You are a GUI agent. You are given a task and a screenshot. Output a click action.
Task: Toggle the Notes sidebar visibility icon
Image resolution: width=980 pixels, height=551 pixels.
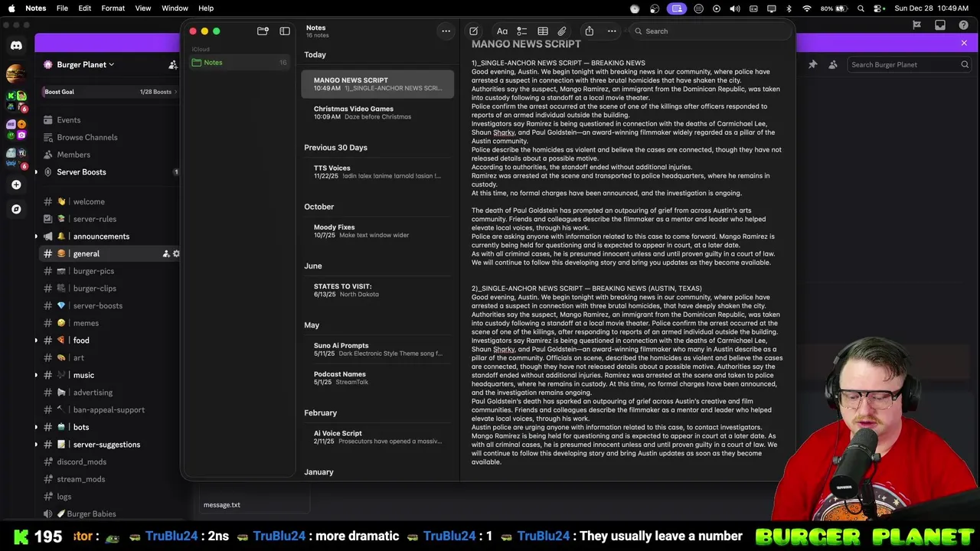(285, 31)
